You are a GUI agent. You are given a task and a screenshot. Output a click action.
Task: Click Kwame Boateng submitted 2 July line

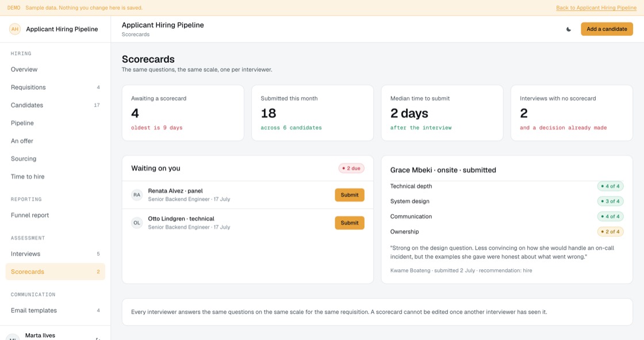pos(461,270)
